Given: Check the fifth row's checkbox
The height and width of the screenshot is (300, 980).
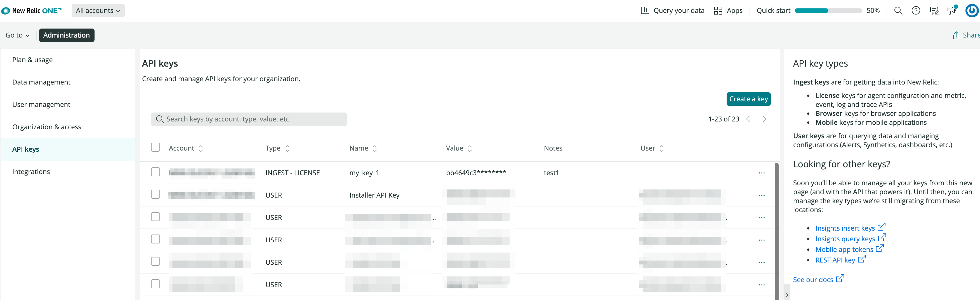Looking at the screenshot, I should click(155, 262).
